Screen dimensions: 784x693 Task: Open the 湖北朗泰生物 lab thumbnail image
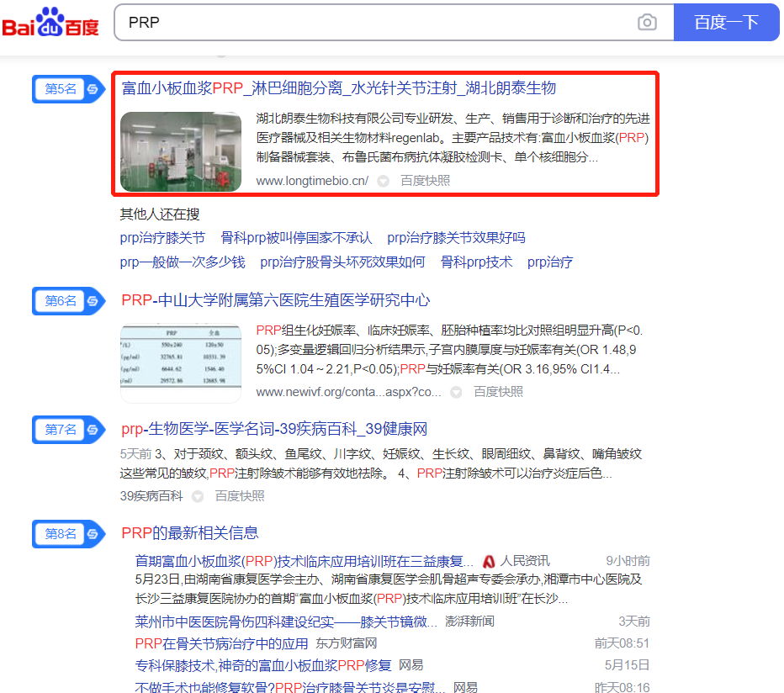181,151
